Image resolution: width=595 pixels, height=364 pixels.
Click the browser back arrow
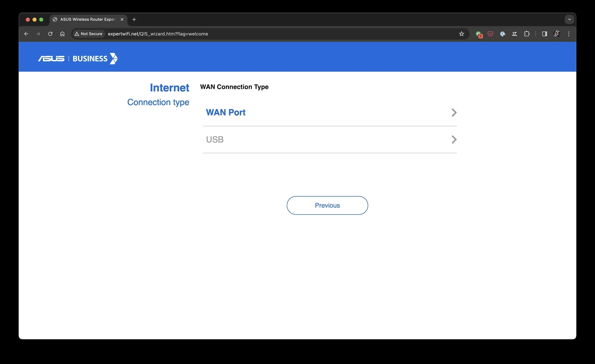coord(26,34)
